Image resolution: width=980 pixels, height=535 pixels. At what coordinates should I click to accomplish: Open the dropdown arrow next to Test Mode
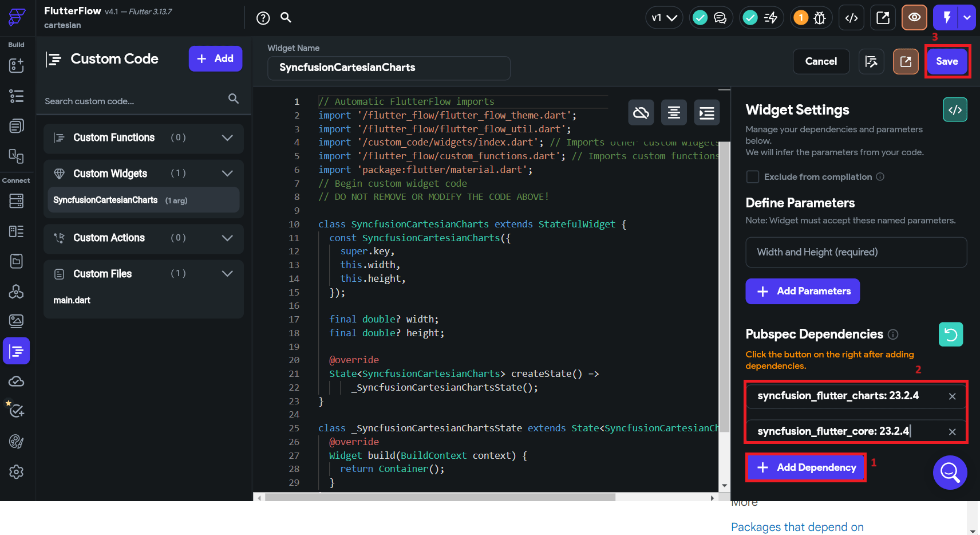pyautogui.click(x=967, y=18)
